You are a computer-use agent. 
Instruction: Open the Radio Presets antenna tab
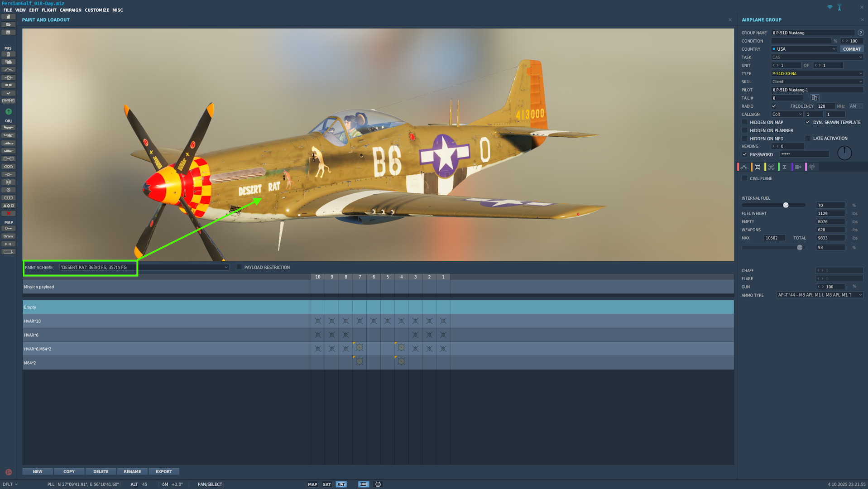tap(812, 167)
